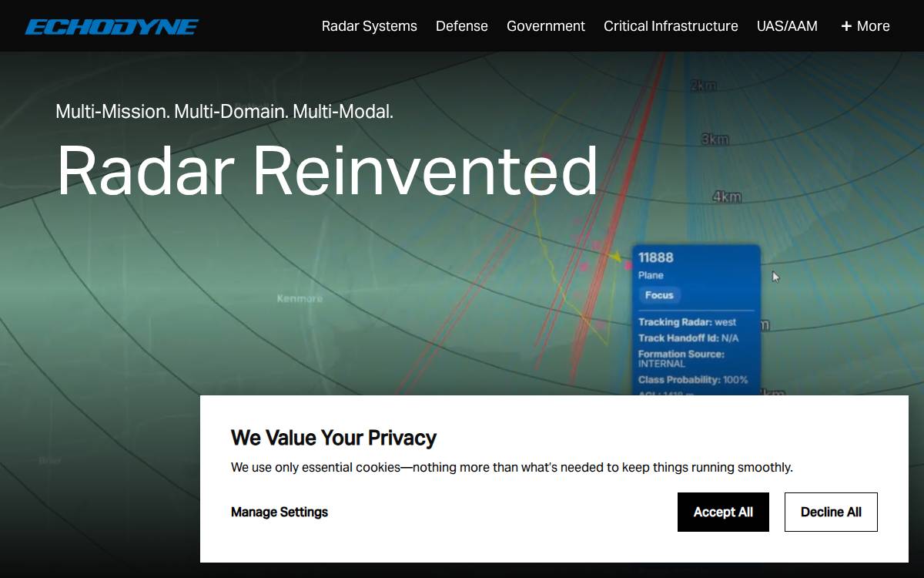
Task: Click the We Value Your Privacy heading
Action: point(333,438)
